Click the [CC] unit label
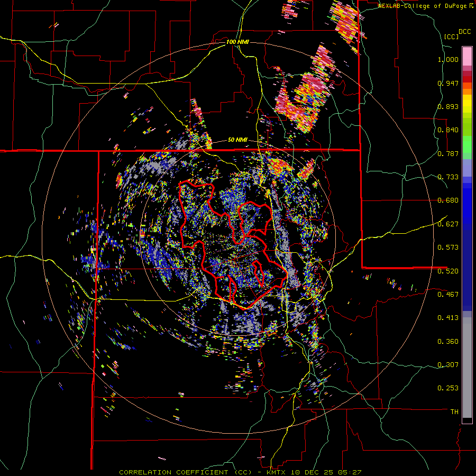This screenshot has width=476, height=476. tap(452, 36)
